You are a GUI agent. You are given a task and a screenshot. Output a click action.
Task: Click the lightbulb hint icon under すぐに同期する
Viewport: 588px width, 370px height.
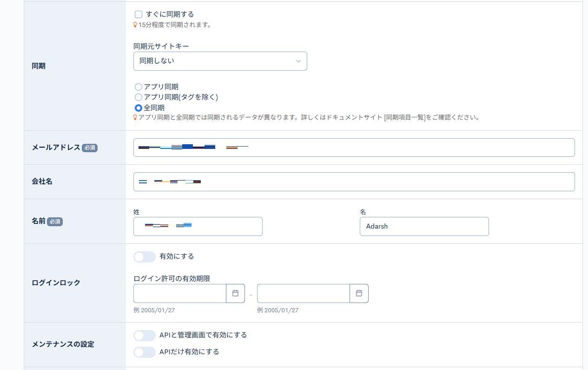(x=135, y=24)
